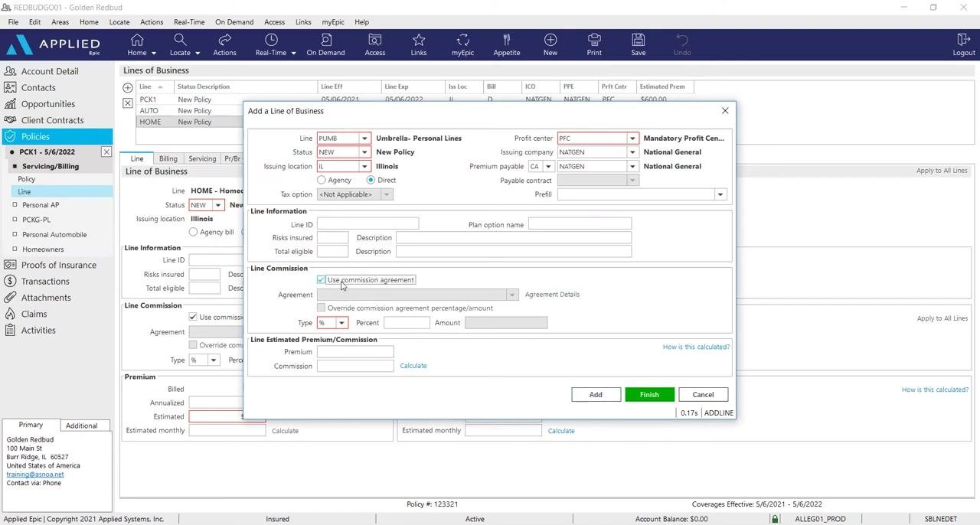Select Agency bill radio in background form
Image resolution: width=980 pixels, height=525 pixels.
193,232
